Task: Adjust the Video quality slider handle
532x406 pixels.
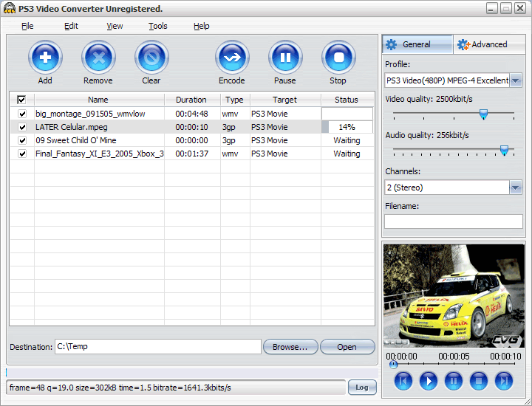Action: tap(484, 114)
